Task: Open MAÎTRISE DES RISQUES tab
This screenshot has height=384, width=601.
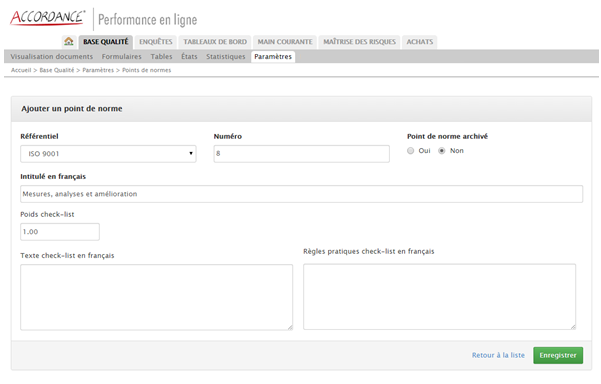Action: point(359,42)
